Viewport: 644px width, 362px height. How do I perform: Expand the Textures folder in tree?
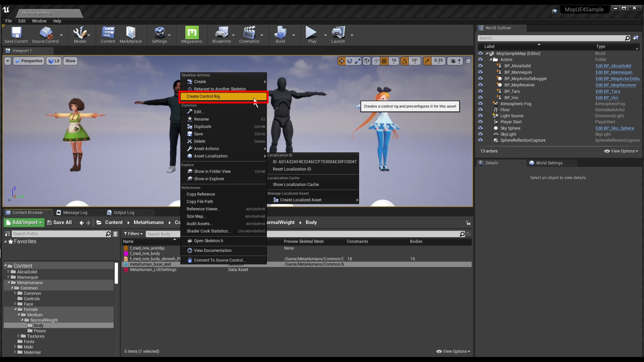coord(18,336)
